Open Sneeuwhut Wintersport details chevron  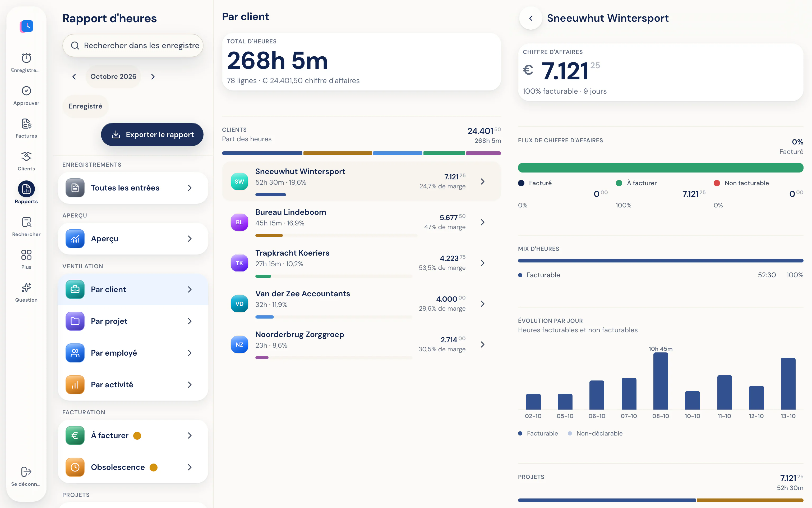[482, 182]
